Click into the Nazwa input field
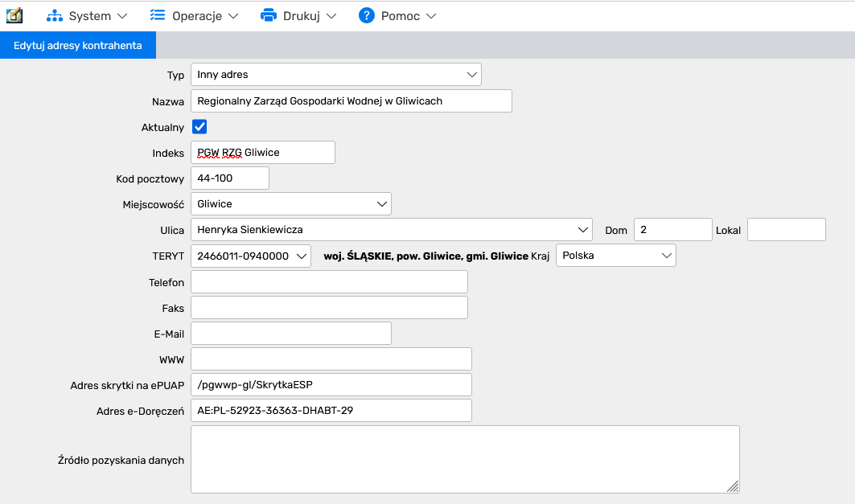The height and width of the screenshot is (504, 855). pos(351,100)
